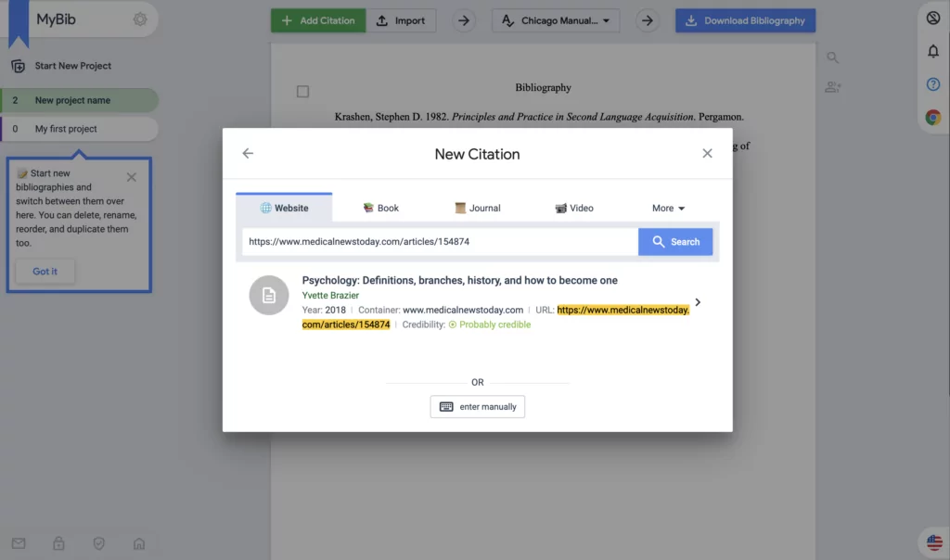Open the help question mark icon

click(x=933, y=84)
